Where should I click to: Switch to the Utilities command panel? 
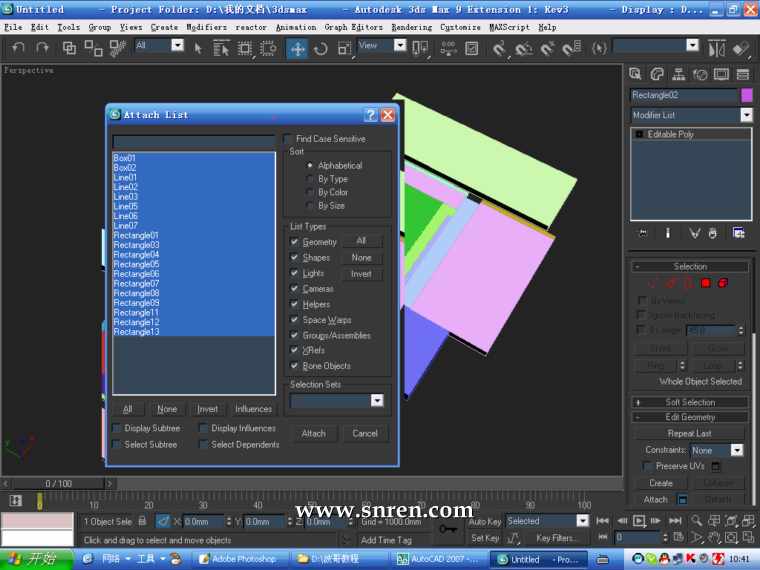coord(743,74)
